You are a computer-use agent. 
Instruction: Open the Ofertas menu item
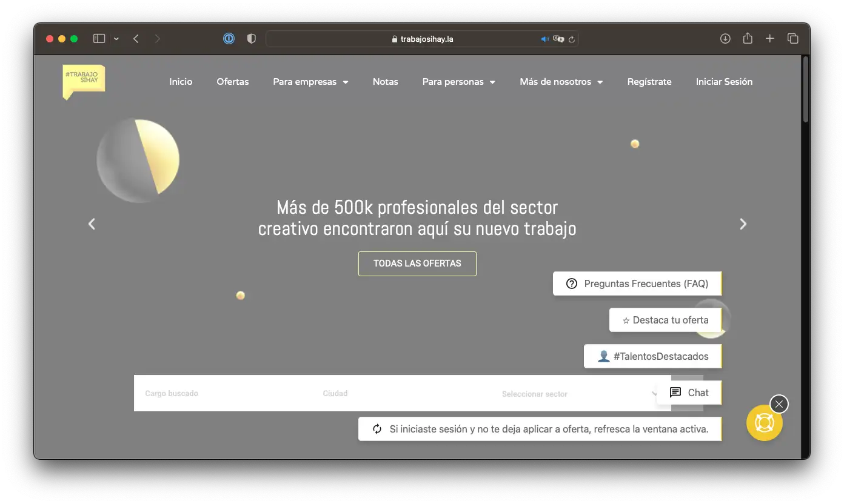(x=233, y=82)
